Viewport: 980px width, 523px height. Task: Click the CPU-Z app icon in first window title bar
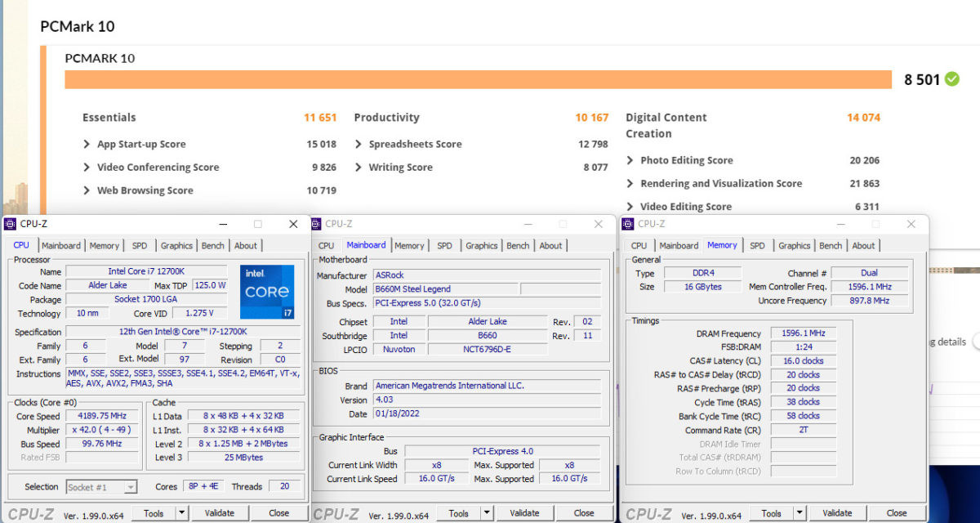tap(10, 224)
